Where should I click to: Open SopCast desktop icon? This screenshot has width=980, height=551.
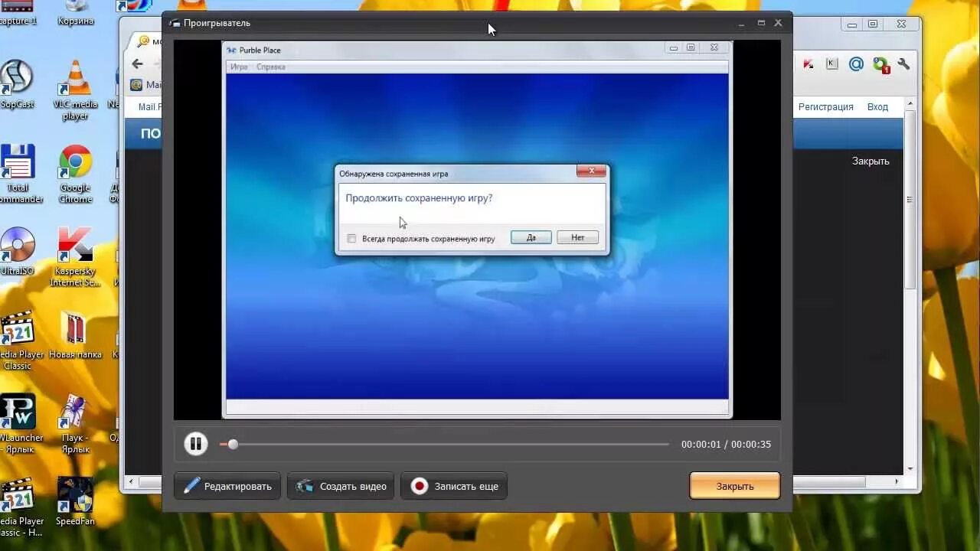[17, 84]
